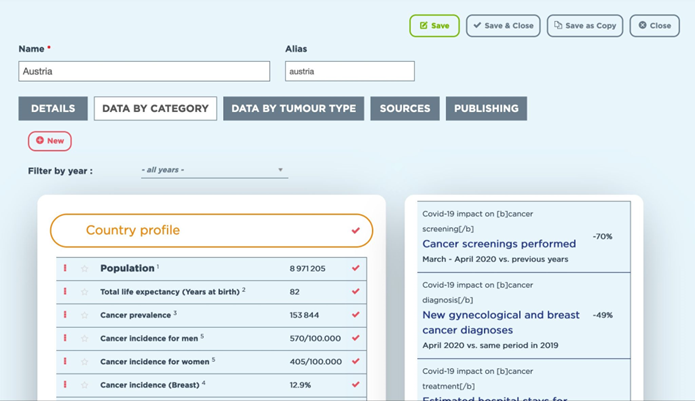The width and height of the screenshot is (695, 401).
Task: Click the green Save button
Action: click(434, 26)
